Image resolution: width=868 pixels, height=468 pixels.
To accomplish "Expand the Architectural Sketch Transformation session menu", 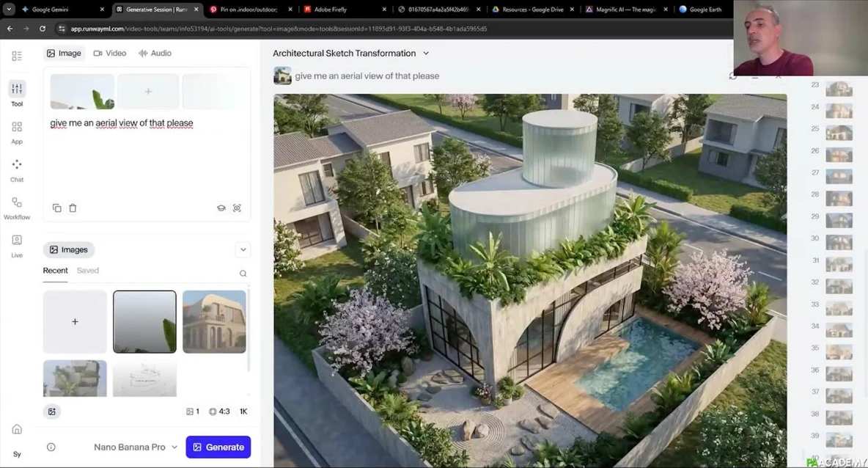I will (426, 54).
